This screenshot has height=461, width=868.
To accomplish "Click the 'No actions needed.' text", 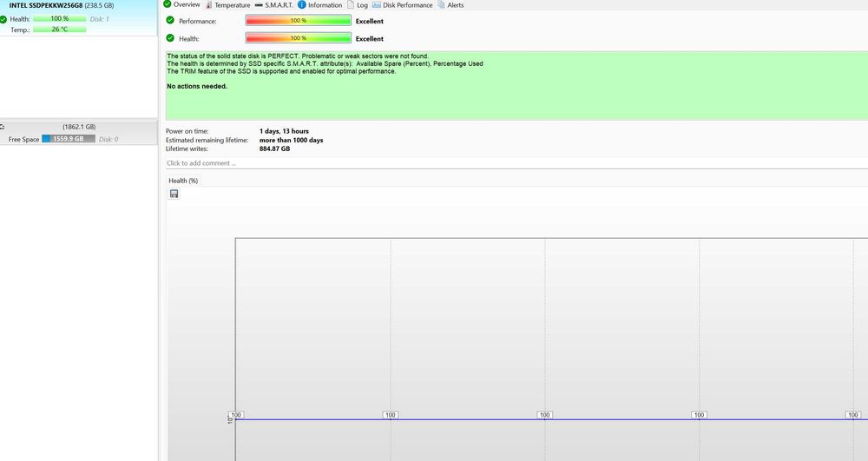I will coord(197,86).
